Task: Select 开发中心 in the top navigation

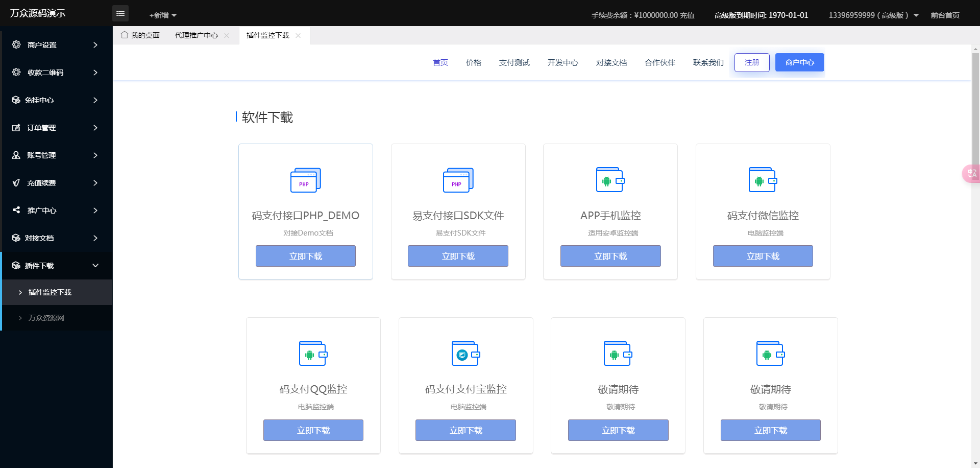Action: pos(562,62)
